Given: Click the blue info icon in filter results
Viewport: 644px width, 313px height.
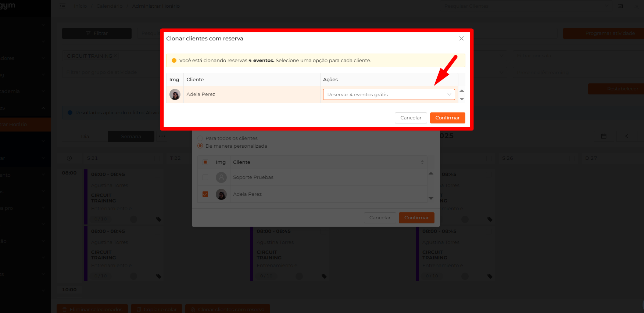Looking at the screenshot, I should [70, 113].
